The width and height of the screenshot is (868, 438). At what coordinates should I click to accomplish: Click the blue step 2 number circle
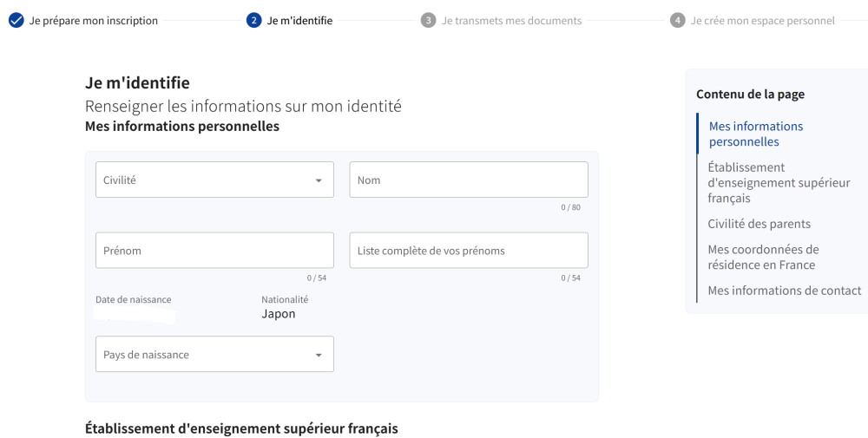coord(253,20)
